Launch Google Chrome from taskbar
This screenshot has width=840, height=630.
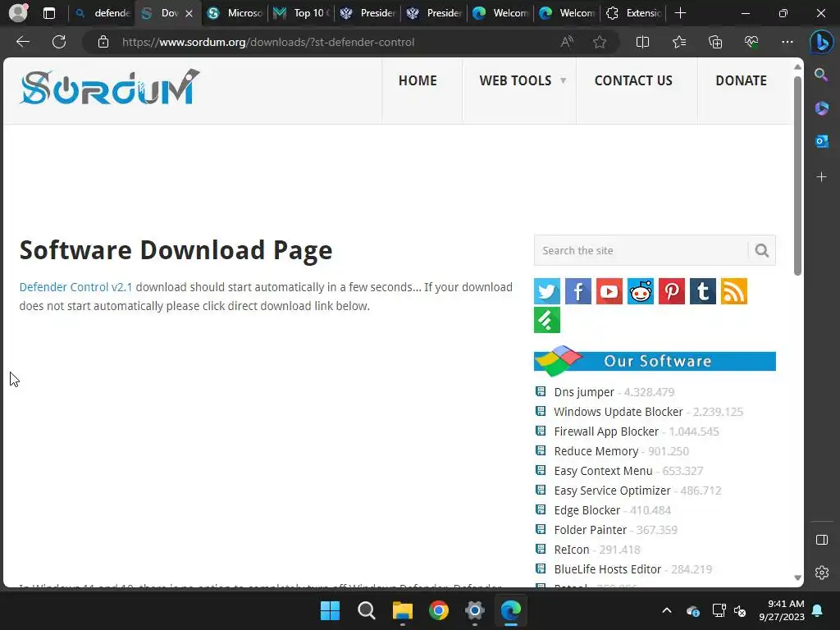439,610
